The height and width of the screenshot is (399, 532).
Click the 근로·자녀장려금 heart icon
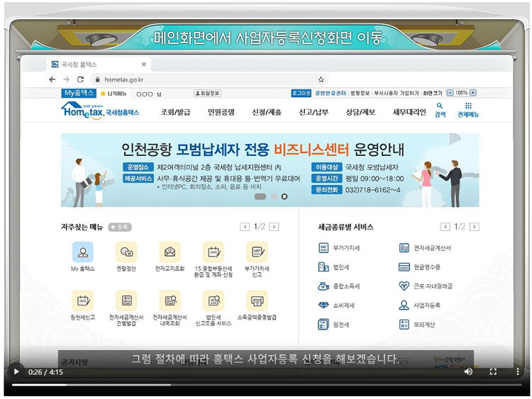[404, 286]
